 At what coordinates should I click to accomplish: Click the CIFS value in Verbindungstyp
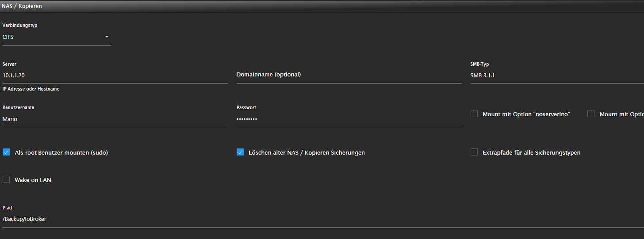point(8,37)
